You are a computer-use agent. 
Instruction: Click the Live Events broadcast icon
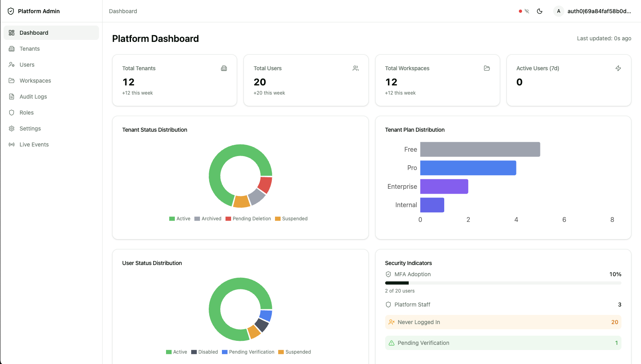[x=12, y=144]
